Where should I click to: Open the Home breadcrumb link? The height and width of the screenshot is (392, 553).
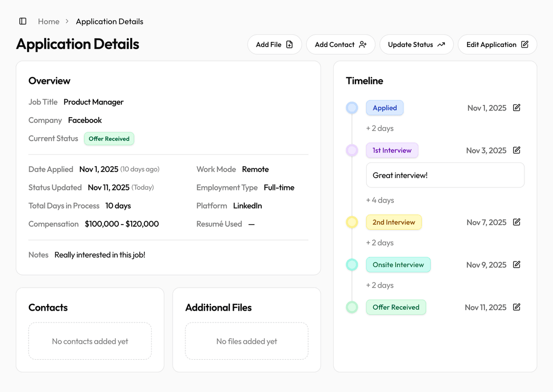[49, 21]
